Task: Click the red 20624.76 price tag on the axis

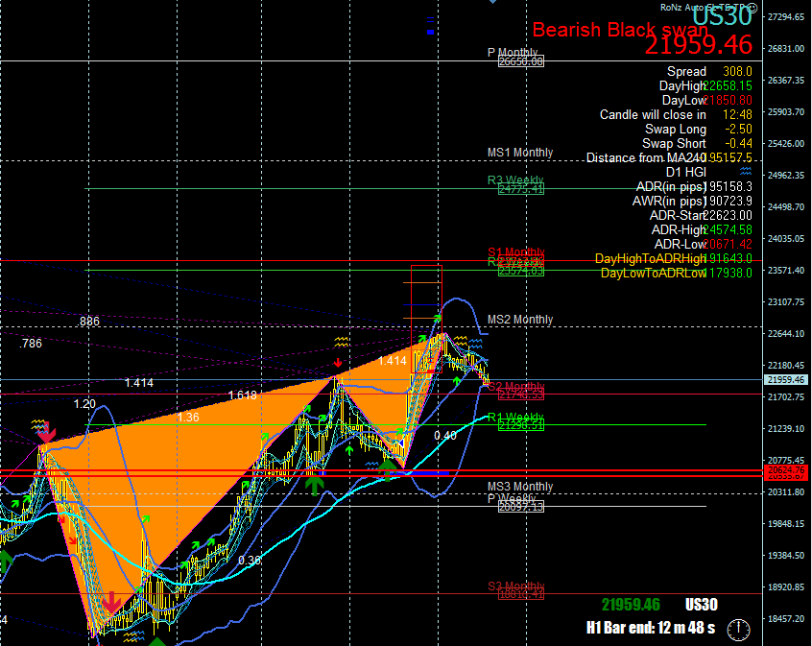Action: click(785, 470)
